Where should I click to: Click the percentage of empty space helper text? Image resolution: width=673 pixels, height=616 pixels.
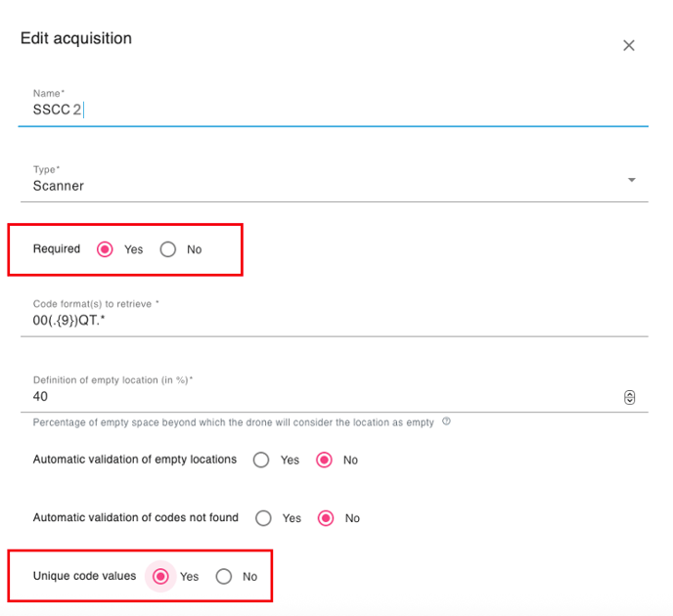[235, 422]
